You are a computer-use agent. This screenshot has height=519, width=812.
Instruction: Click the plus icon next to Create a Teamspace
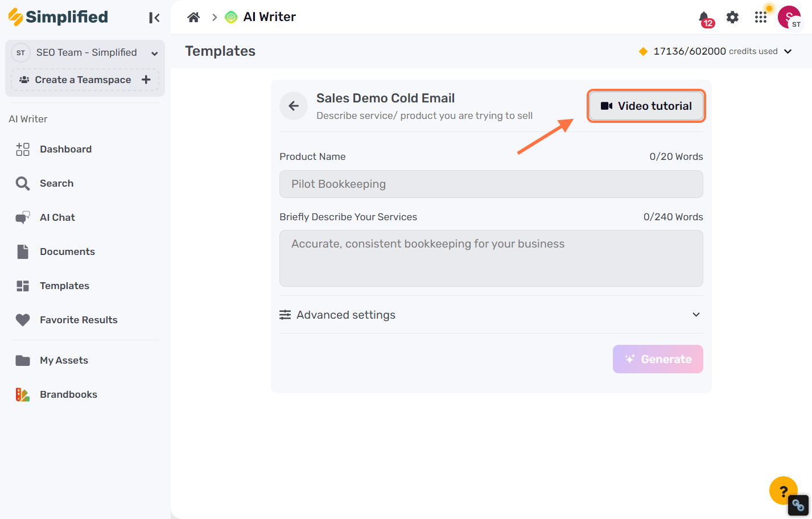point(146,80)
